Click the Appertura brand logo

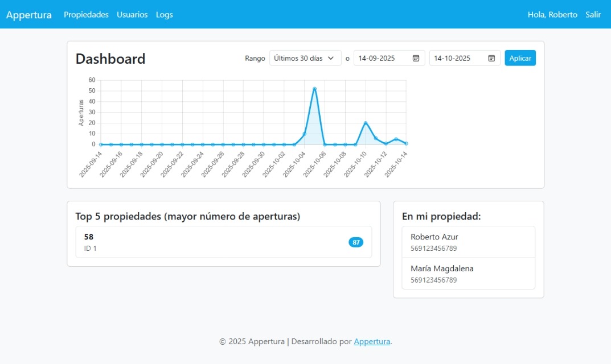29,15
